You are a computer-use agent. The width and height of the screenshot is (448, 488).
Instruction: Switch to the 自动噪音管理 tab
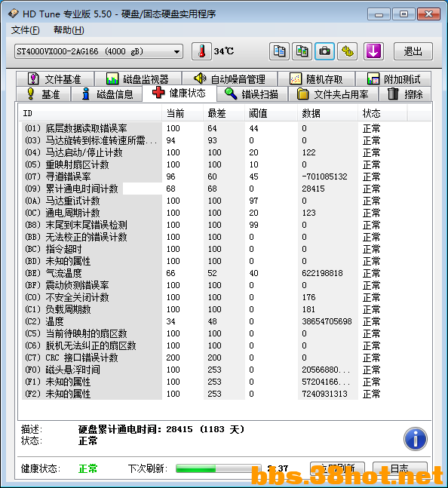[x=229, y=78]
